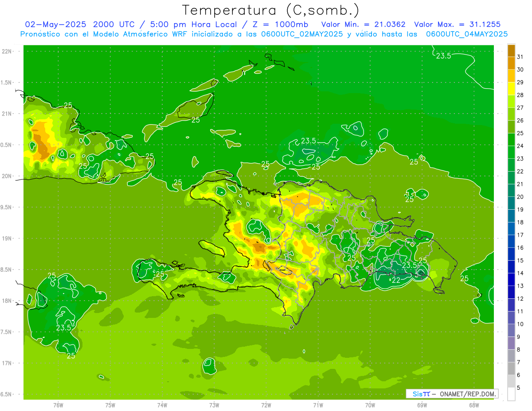532x411 pixels.
Task: Click the "8" value on the color legend
Action: pyautogui.click(x=519, y=350)
